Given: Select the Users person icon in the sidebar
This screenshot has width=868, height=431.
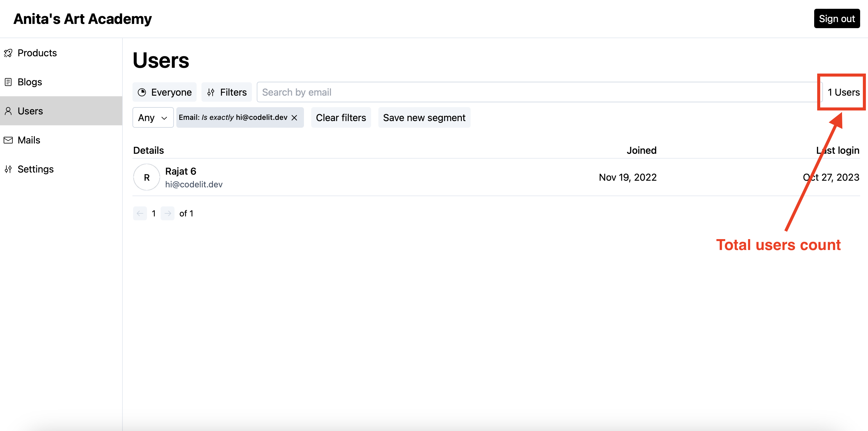Looking at the screenshot, I should [8, 111].
